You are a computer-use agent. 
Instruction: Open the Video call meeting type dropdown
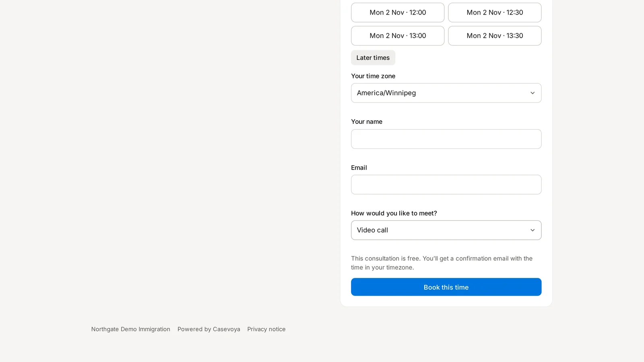coord(446,230)
